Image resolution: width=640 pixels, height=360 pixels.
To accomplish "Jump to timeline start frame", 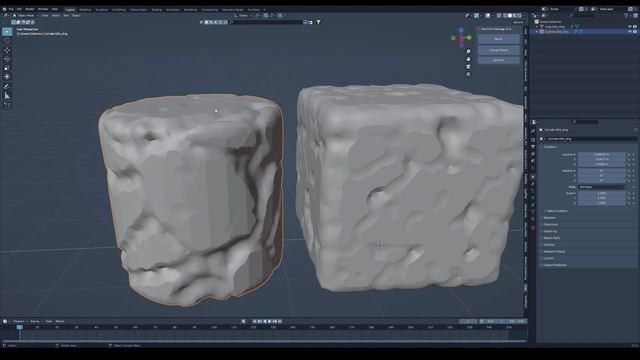I will click(x=255, y=322).
